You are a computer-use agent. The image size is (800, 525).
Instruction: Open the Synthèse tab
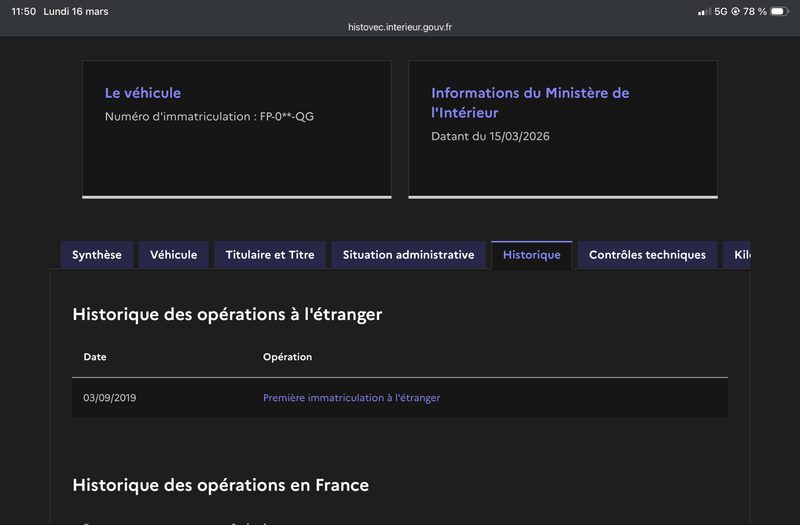click(x=96, y=255)
